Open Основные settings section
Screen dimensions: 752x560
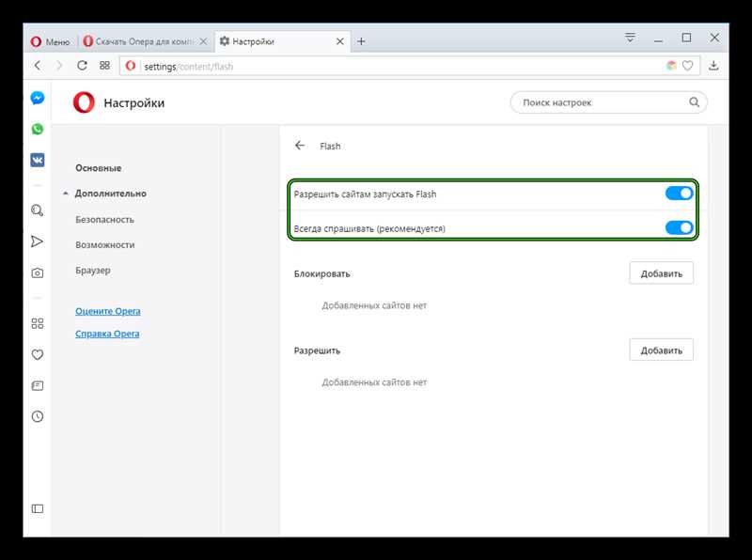[99, 168]
